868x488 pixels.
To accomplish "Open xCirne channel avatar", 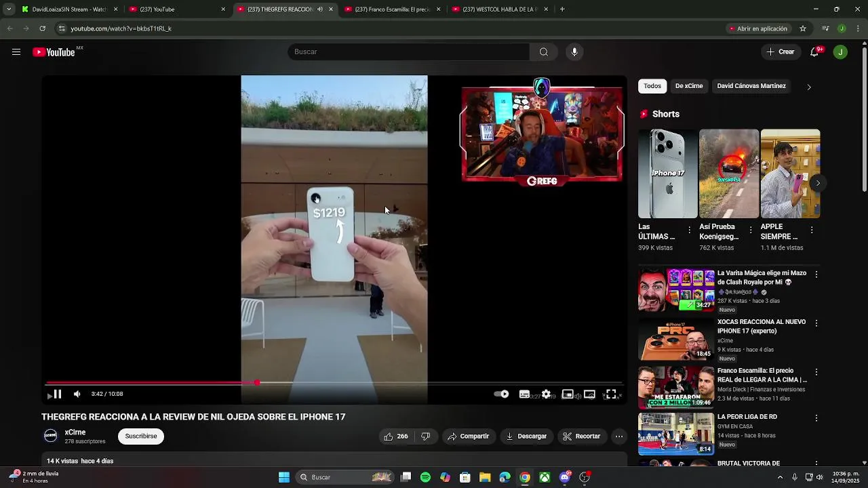I will pos(51,436).
